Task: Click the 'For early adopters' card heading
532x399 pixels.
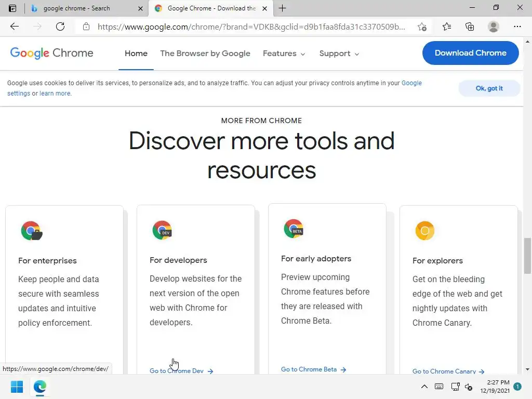Action: (x=316, y=259)
